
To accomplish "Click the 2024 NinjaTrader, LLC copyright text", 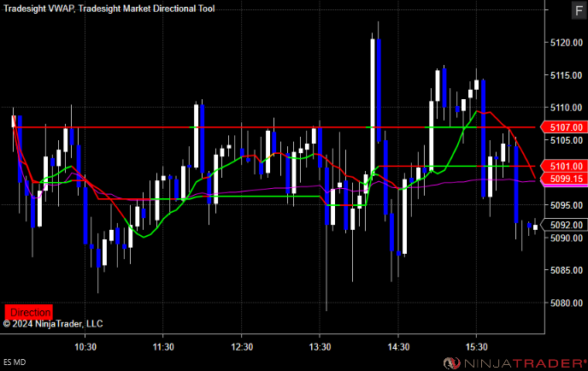I will [x=53, y=324].
